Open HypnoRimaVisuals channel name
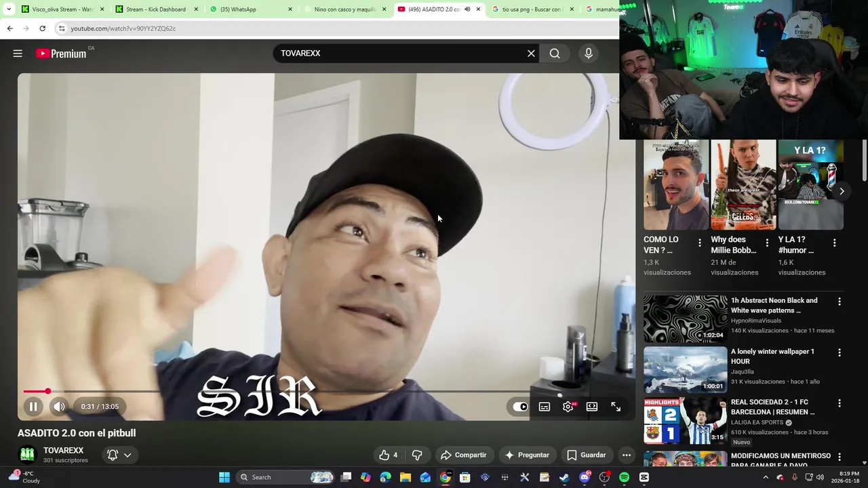Viewport: 868px width, 488px height. (x=756, y=321)
